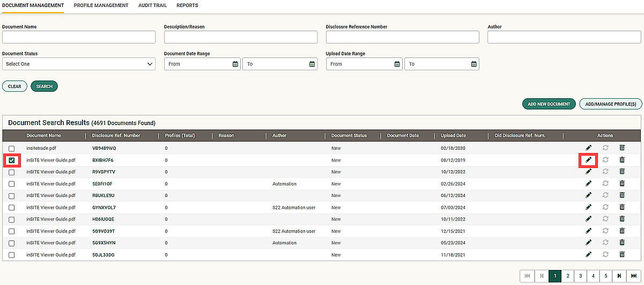
Task: Tick the checkbox for document 5GJL33DG
Action: (x=12, y=255)
